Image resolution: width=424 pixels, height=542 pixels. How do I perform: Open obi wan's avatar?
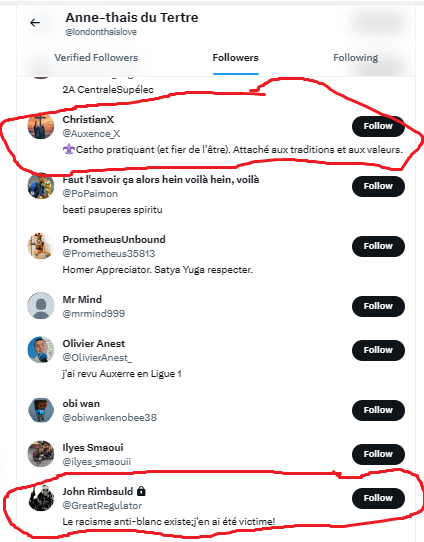pos(41,410)
